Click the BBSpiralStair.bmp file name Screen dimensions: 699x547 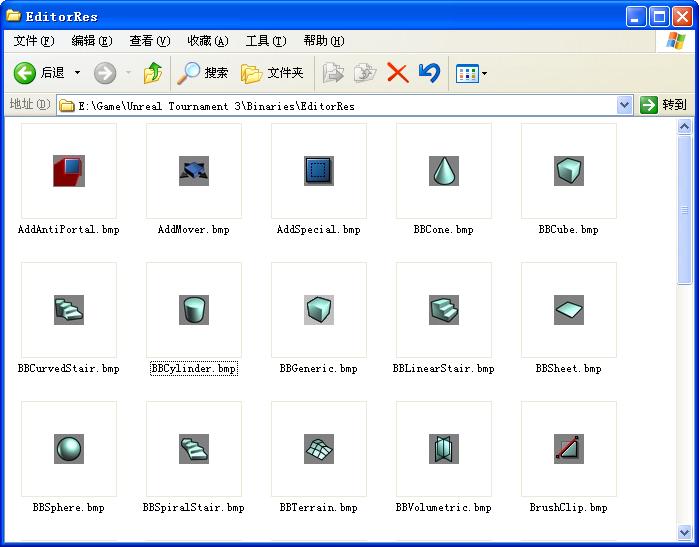pos(193,508)
